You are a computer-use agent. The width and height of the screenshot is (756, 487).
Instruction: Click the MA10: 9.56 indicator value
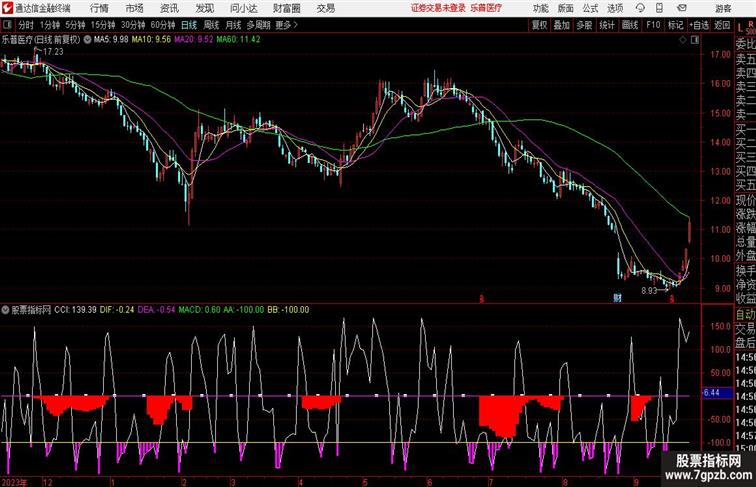point(151,40)
